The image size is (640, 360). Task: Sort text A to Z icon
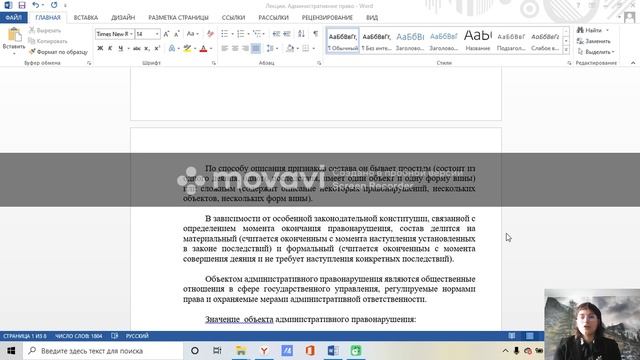coord(301,34)
